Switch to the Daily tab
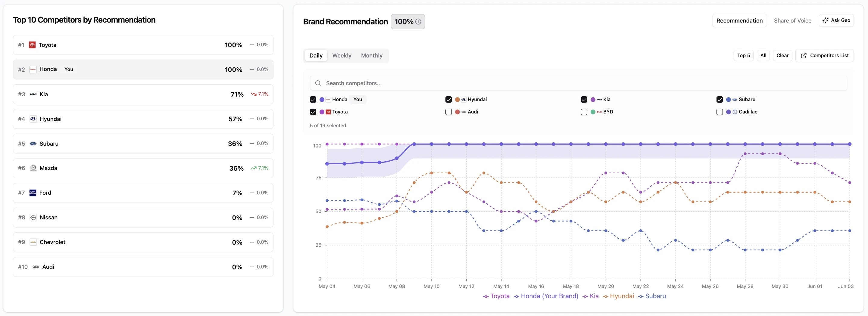The image size is (868, 316). point(316,56)
